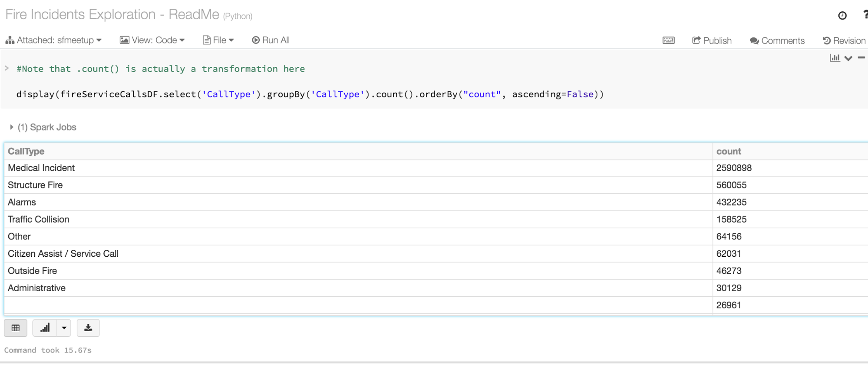Expand the Spark Jobs section
The image size is (868, 365).
tap(12, 127)
